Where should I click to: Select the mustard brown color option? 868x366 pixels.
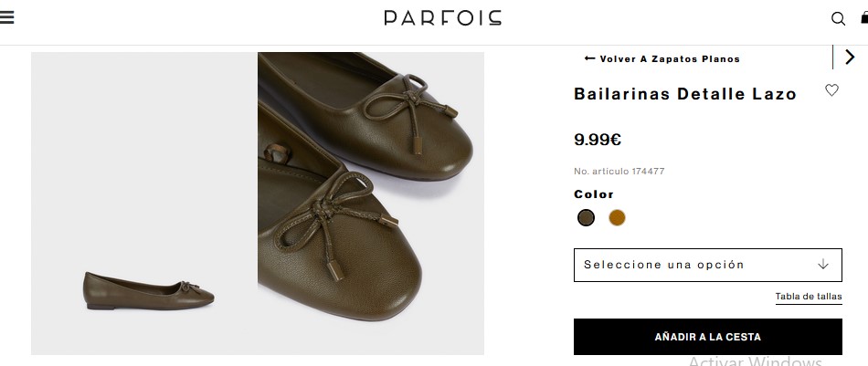617,217
